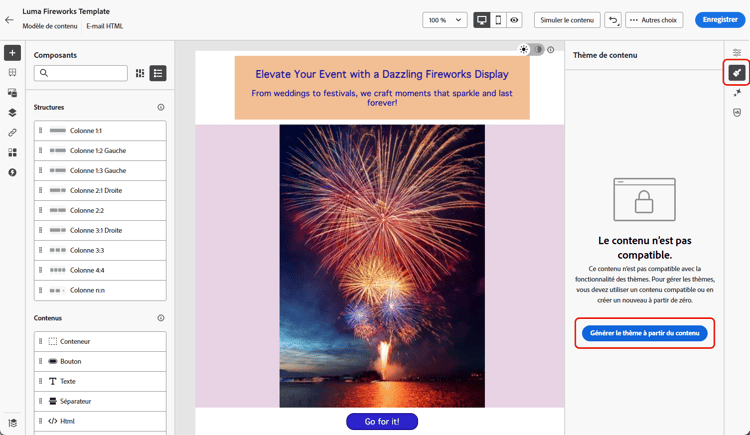Enable light mode sun toggle
Viewport: 750px width, 435px height.
point(524,49)
